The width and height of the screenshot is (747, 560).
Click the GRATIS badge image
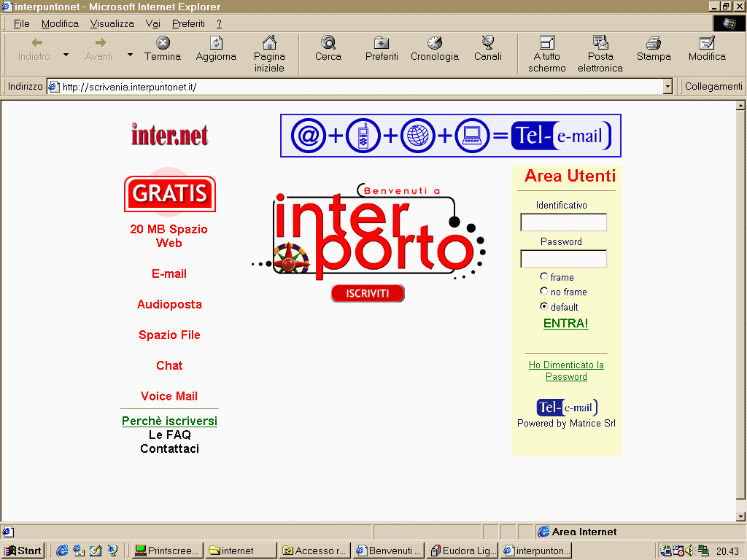(x=169, y=194)
